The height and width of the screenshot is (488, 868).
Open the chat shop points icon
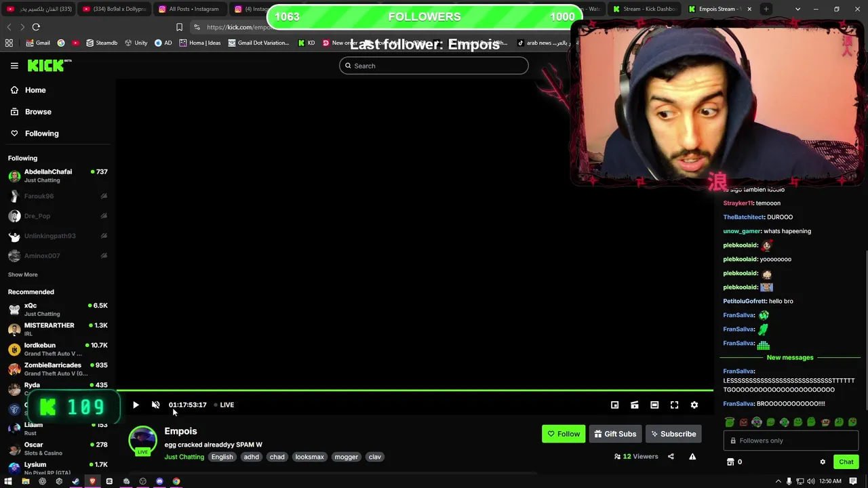[730, 462]
